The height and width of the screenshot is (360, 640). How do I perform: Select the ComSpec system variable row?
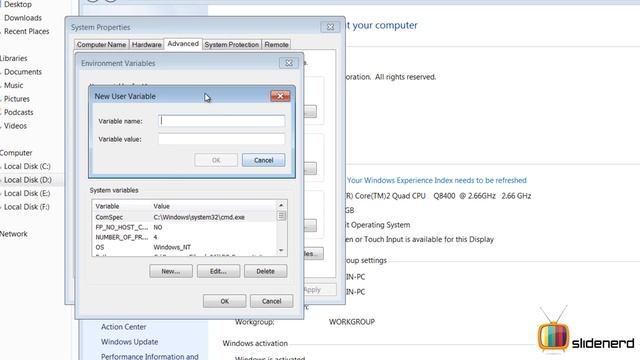pos(184,217)
